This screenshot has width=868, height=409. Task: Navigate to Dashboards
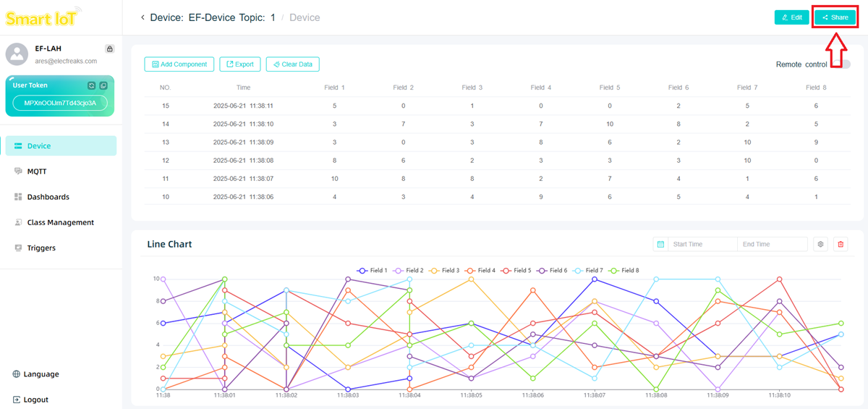[x=48, y=197]
